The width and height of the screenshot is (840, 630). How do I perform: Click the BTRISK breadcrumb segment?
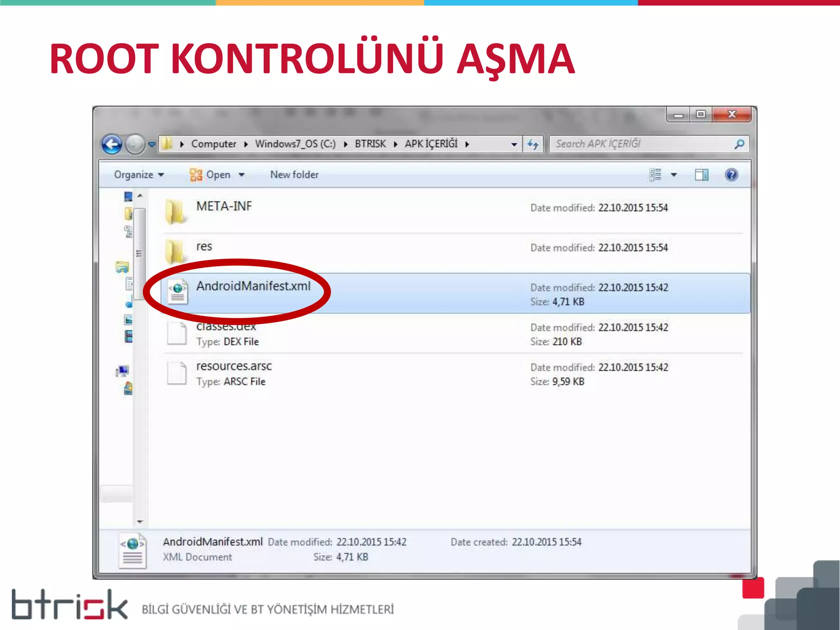[370, 144]
